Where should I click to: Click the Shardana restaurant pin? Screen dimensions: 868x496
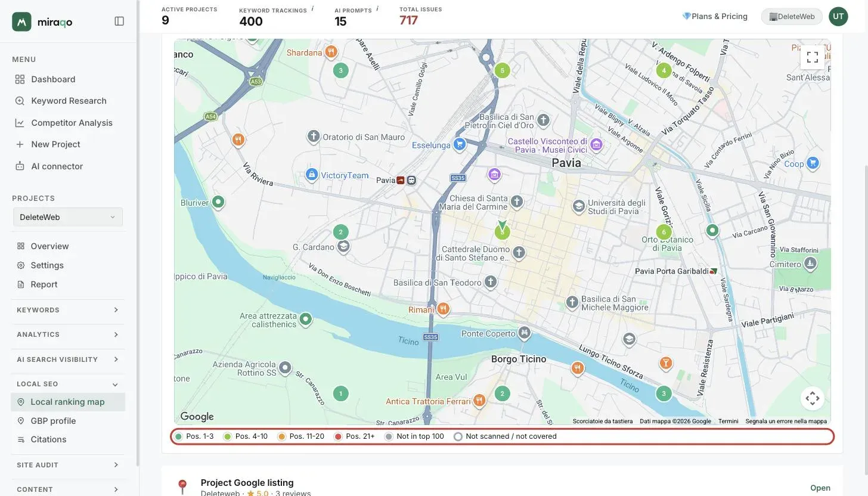pyautogui.click(x=331, y=52)
